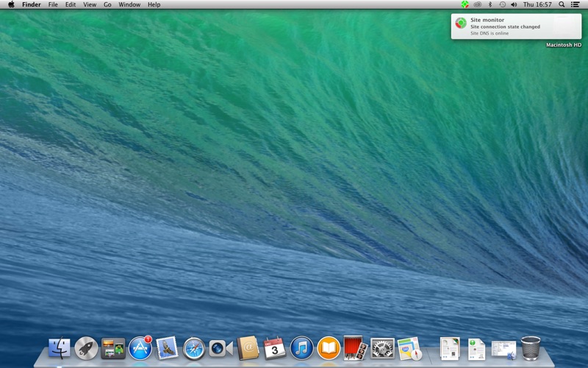
Task: Click the Site monitor notification banner
Action: click(x=517, y=26)
